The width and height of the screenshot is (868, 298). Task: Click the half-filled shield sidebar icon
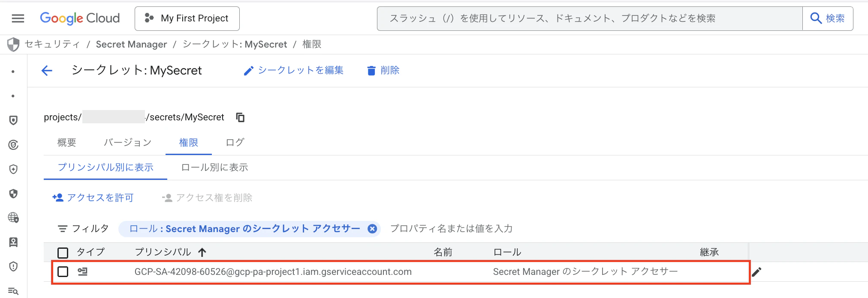coord(13,194)
